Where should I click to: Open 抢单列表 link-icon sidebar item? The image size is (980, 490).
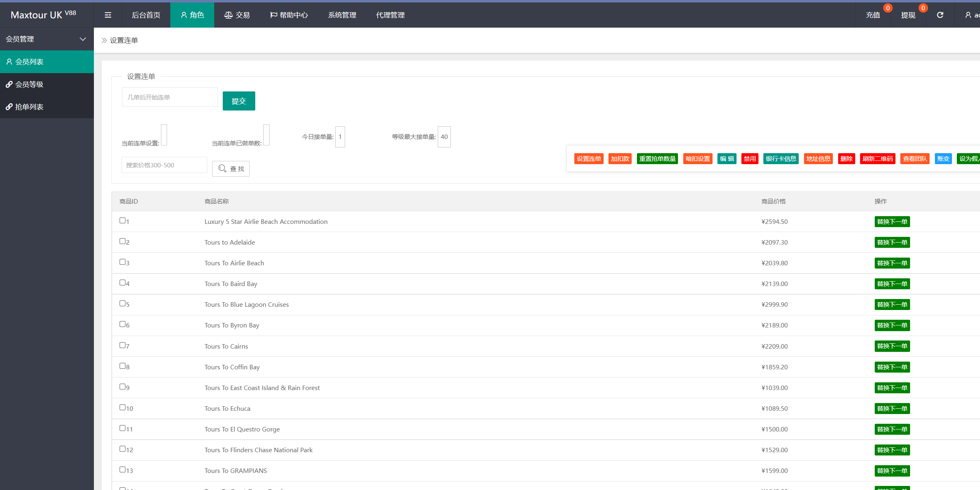(x=29, y=107)
